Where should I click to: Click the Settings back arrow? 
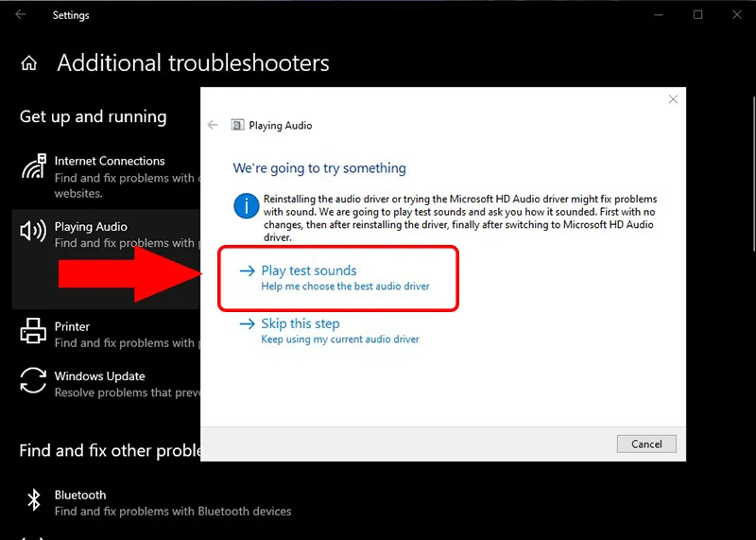[21, 15]
